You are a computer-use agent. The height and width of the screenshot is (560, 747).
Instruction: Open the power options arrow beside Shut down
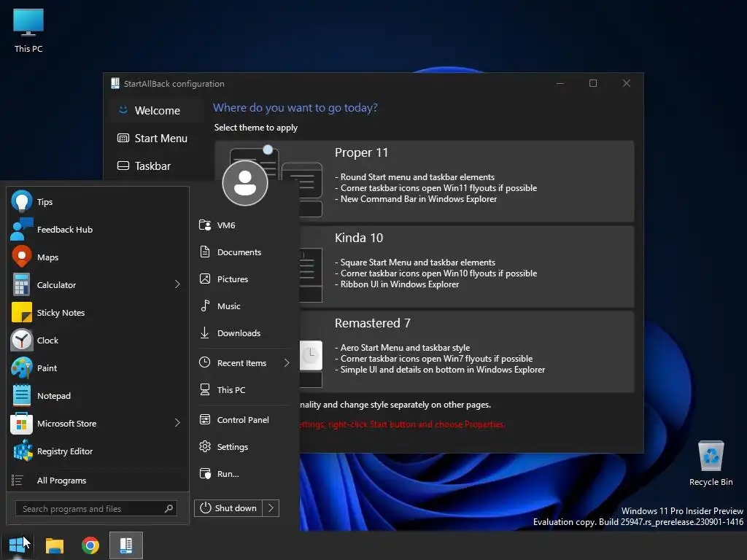click(271, 508)
